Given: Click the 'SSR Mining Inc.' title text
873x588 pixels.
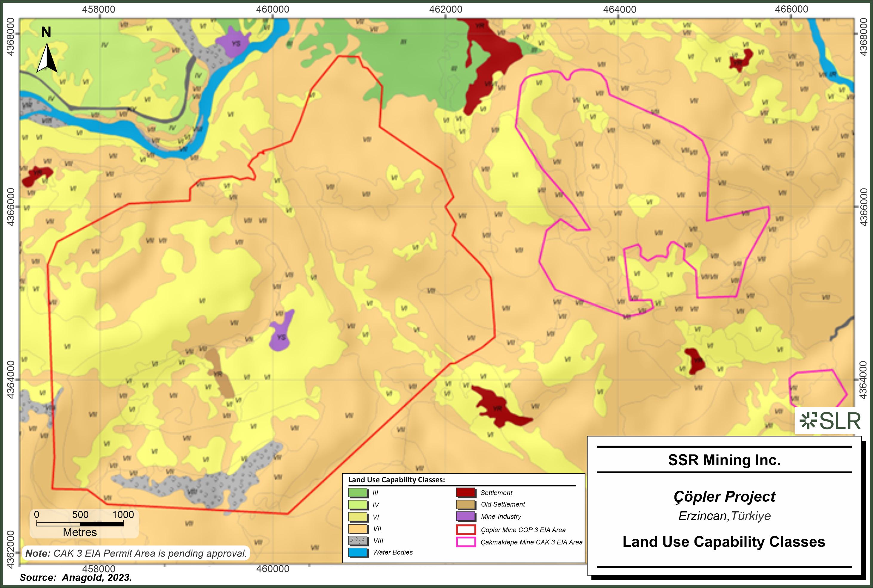Looking at the screenshot, I should tap(724, 460).
